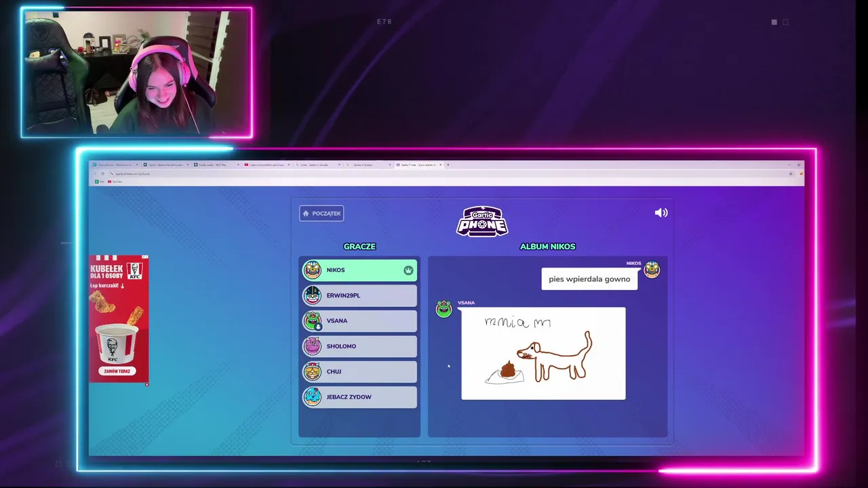Image resolution: width=868 pixels, height=488 pixels.
Task: Select player ERWIN29PL in the list
Action: [359, 296]
